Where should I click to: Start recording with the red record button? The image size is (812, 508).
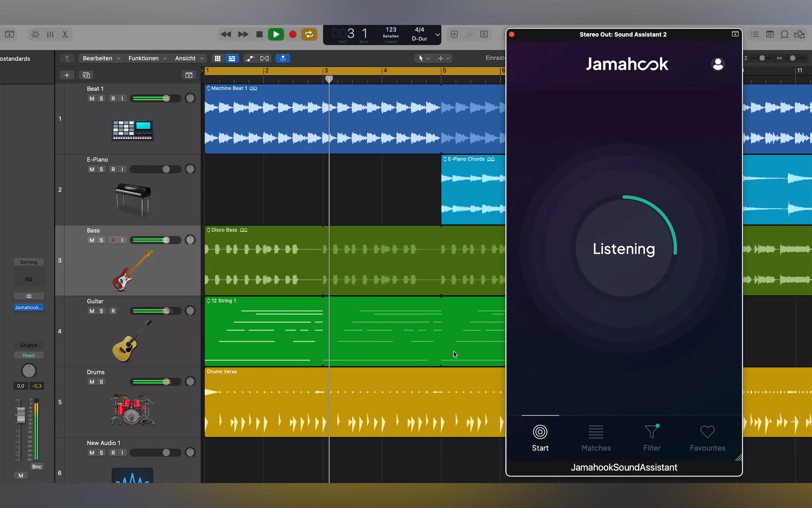pyautogui.click(x=293, y=34)
